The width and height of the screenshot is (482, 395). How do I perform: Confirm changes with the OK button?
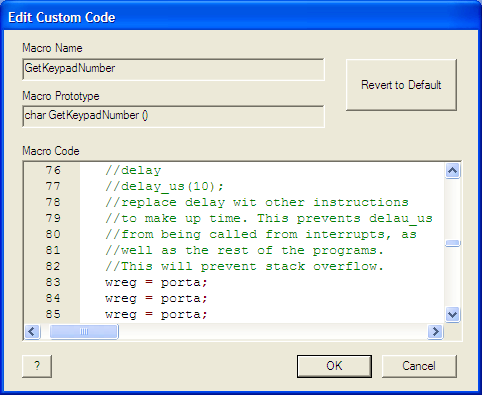(x=334, y=366)
